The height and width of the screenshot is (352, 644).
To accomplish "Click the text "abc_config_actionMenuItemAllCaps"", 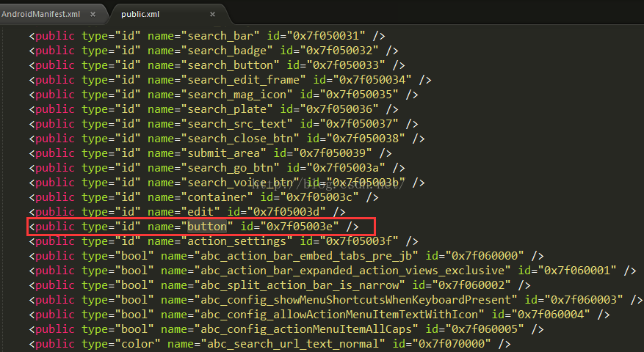I will coord(306,329).
